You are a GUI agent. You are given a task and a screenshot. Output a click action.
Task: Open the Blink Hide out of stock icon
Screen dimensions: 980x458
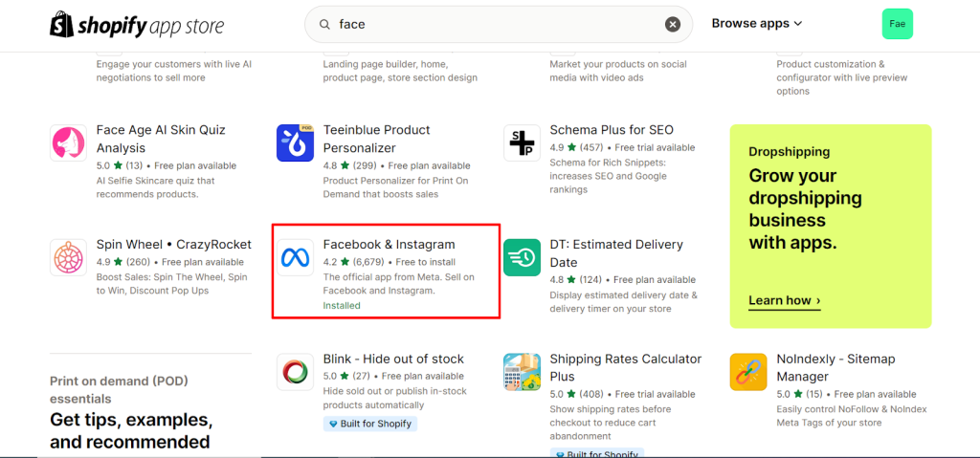click(296, 372)
